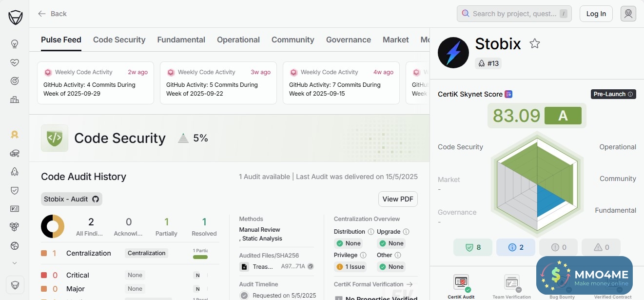The width and height of the screenshot is (644, 300).
Task: Switch to the Fundamental tab
Action: pos(181,40)
